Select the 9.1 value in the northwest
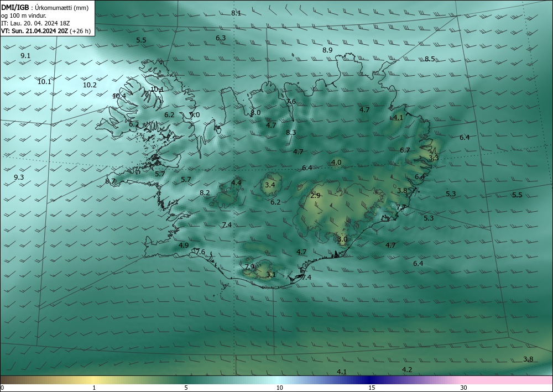 25,56
